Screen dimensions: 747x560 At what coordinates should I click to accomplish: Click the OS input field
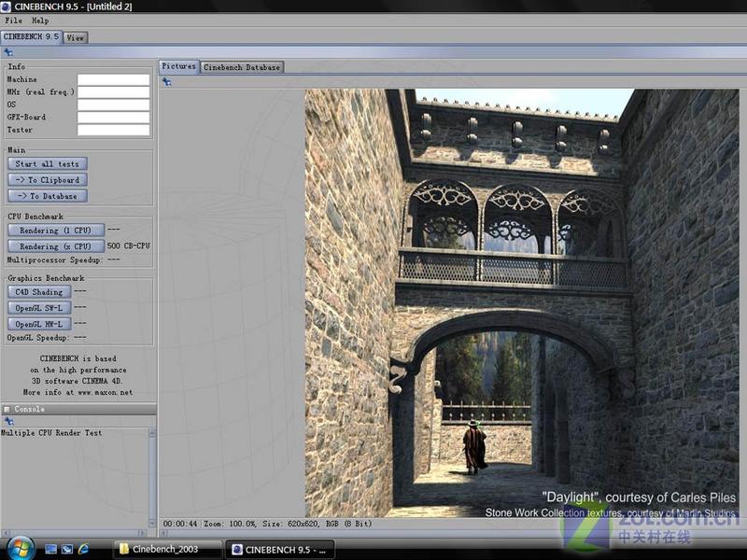tap(113, 105)
